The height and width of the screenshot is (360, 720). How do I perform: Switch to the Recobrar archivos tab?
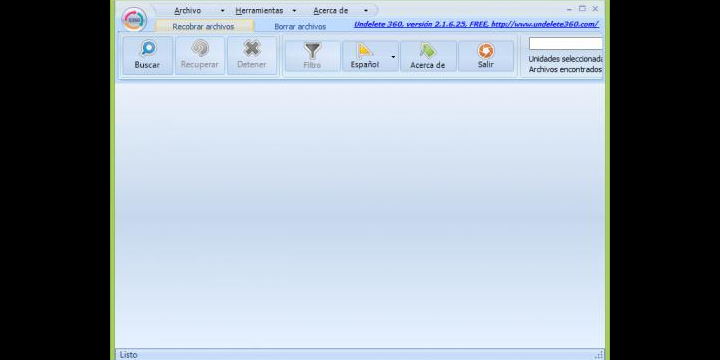click(204, 27)
